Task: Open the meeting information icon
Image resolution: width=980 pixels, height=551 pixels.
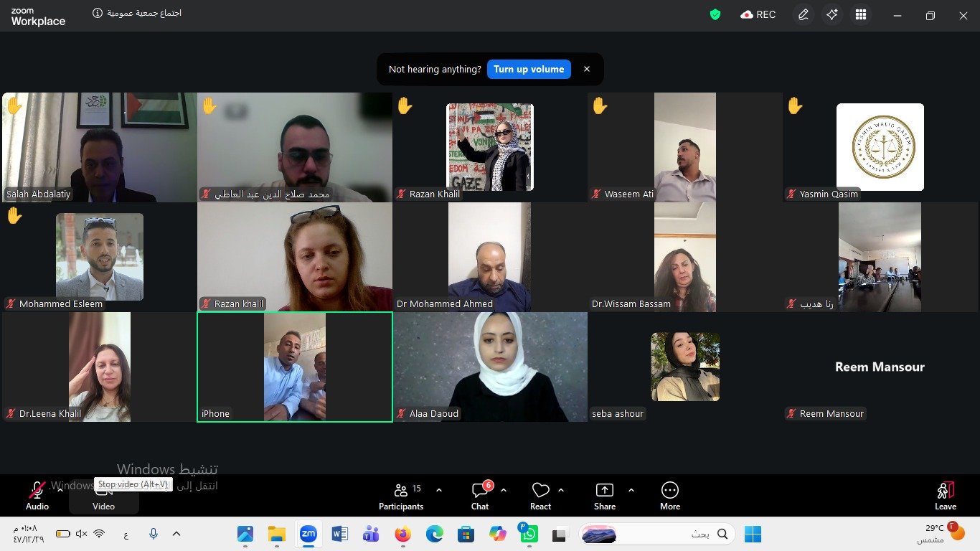Action: click(98, 13)
